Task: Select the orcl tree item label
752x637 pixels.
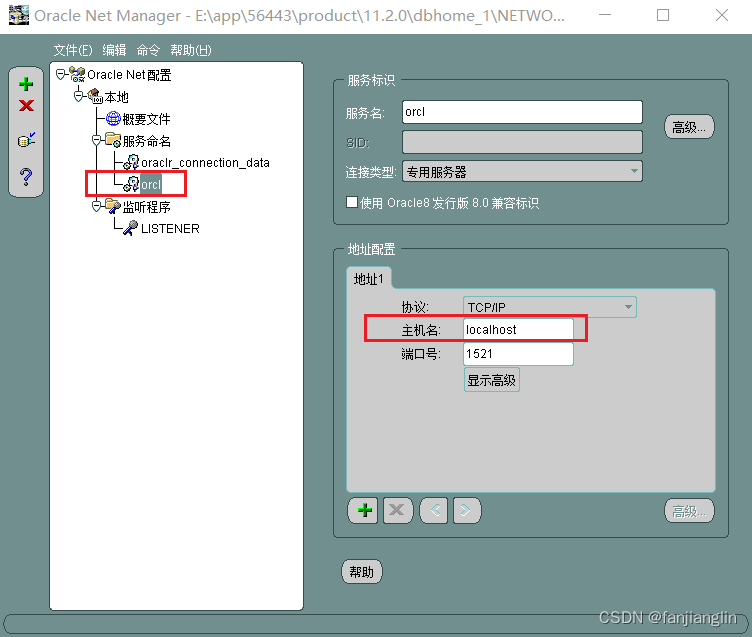Action: pyautogui.click(x=151, y=184)
